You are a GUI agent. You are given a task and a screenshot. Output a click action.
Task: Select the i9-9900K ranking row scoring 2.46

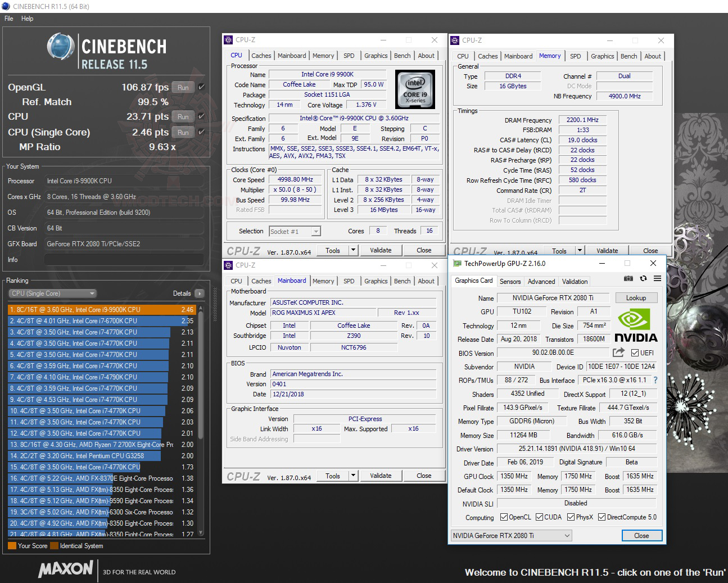point(102,310)
